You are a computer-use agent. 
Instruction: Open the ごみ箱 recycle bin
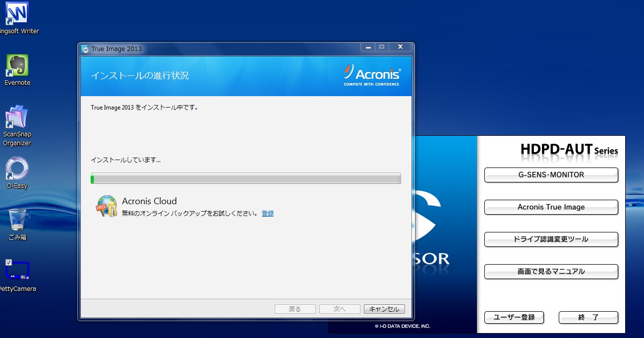click(x=17, y=224)
